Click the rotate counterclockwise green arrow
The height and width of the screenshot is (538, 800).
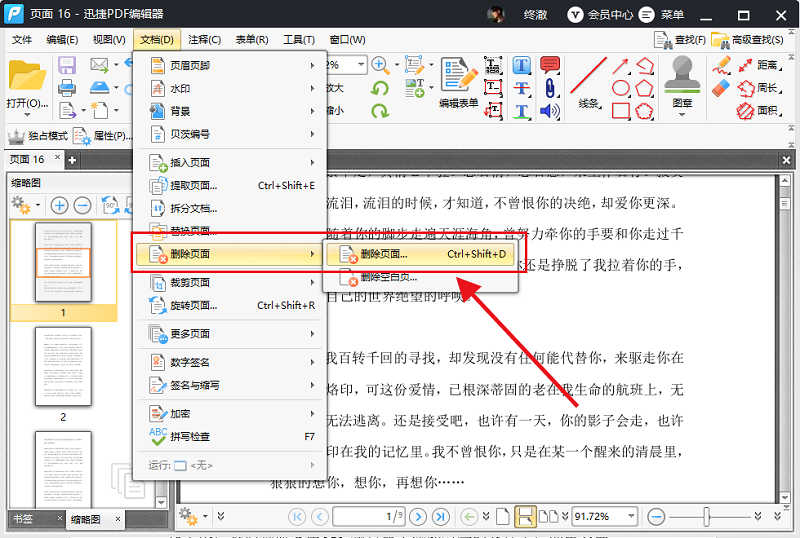(380, 88)
